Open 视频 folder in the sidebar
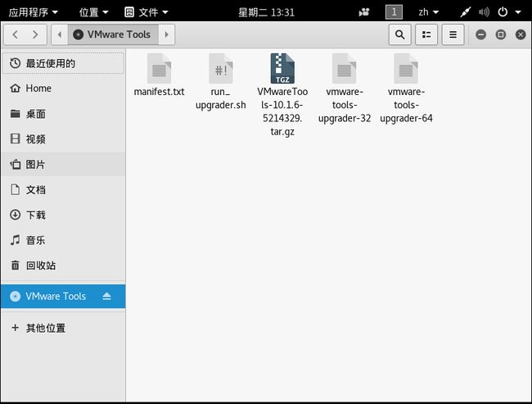The height and width of the screenshot is (404, 532). 63,139
